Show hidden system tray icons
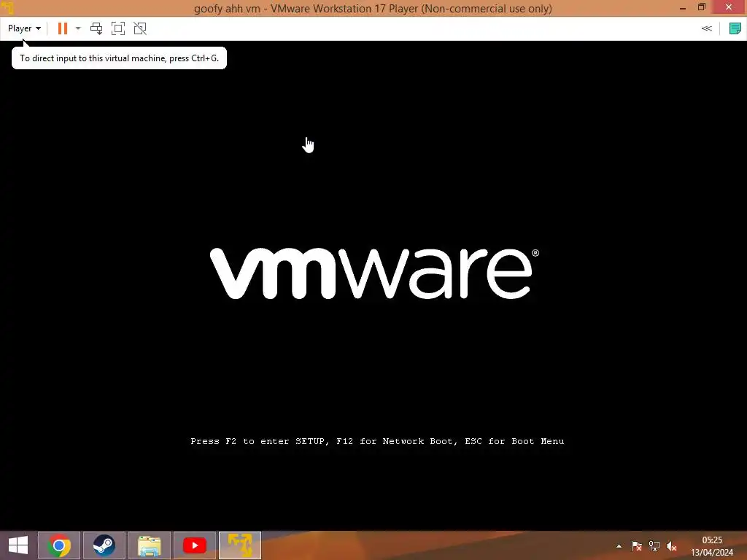Screen dimensions: 747x560 (619, 546)
